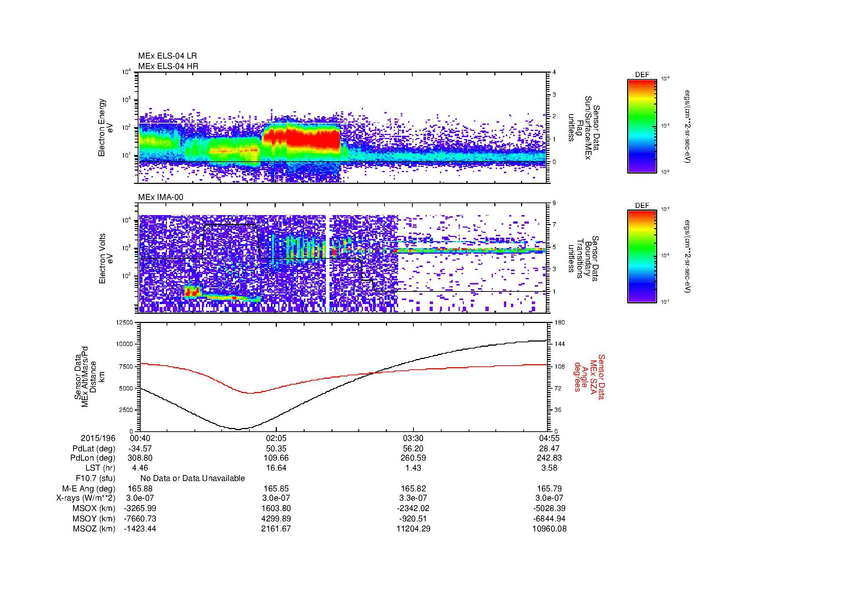This screenshot has height=613, width=868.
Task: Click M-E angle value 165.79
Action: point(549,489)
